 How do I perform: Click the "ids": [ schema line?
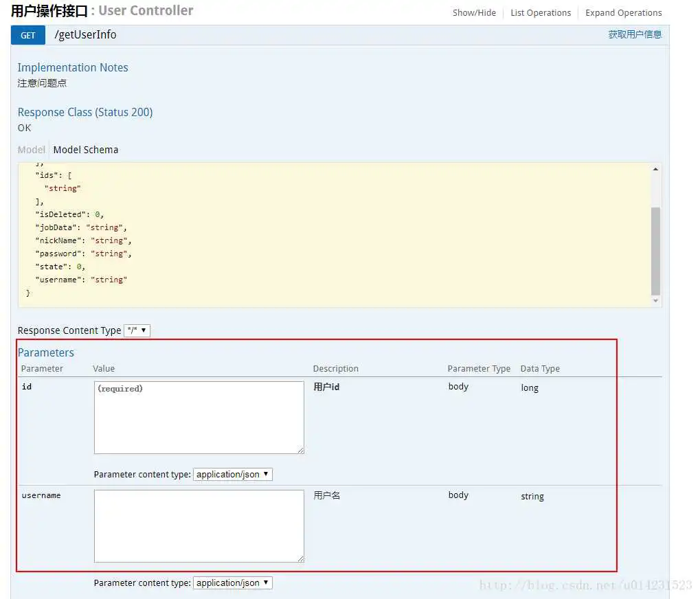click(53, 175)
